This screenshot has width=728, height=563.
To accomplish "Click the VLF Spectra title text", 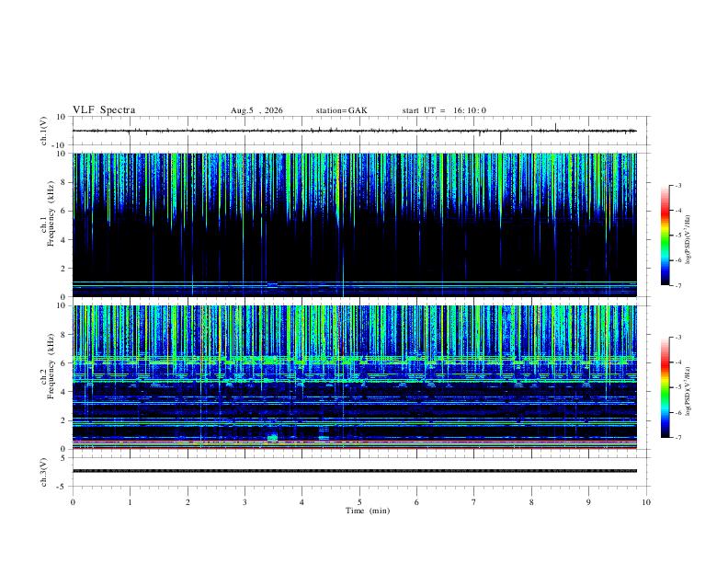I will click(x=104, y=110).
